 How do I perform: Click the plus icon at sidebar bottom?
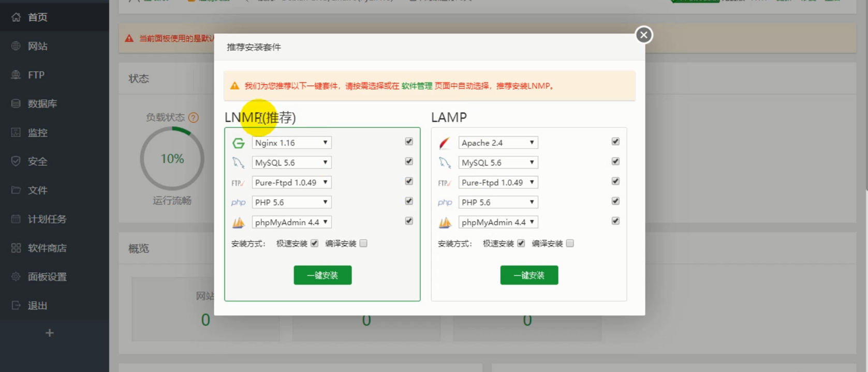tap(50, 333)
